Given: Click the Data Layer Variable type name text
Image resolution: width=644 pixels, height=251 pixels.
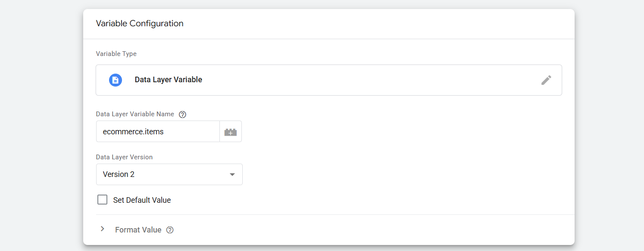Looking at the screenshot, I should coord(168,80).
